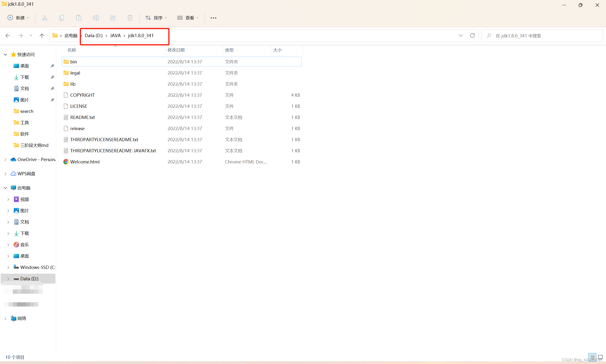This screenshot has height=364, width=606.
Task: Open the 查看 view dropdown
Action: point(187,18)
